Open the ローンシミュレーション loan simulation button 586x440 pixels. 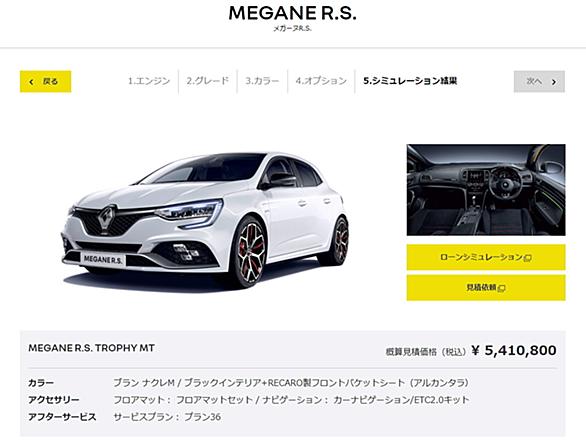point(486,257)
